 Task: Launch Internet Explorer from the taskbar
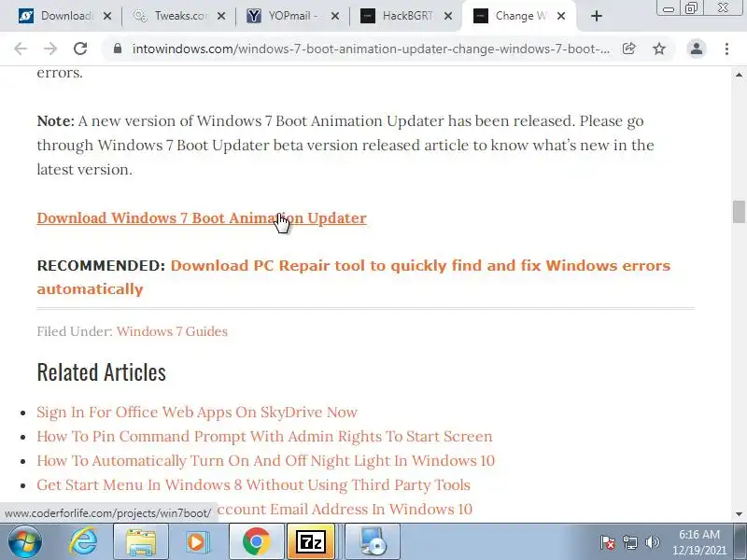tap(83, 542)
